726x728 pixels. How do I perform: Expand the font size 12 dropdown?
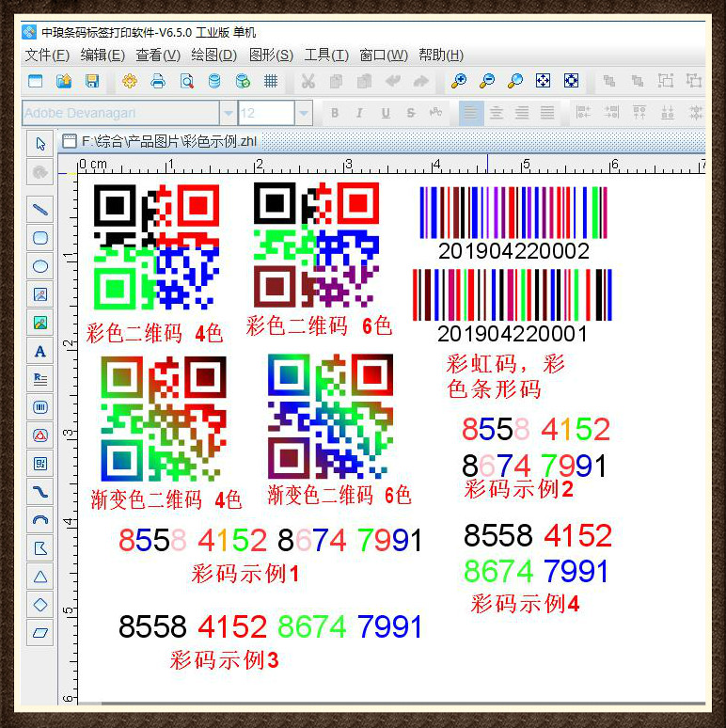point(304,113)
